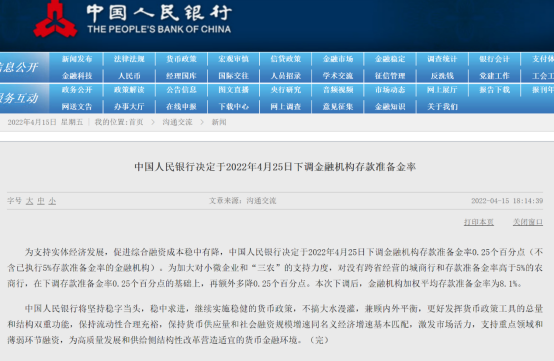Screen dimensions: 554x361
Task: Set font size to large 大
Action: (30, 201)
